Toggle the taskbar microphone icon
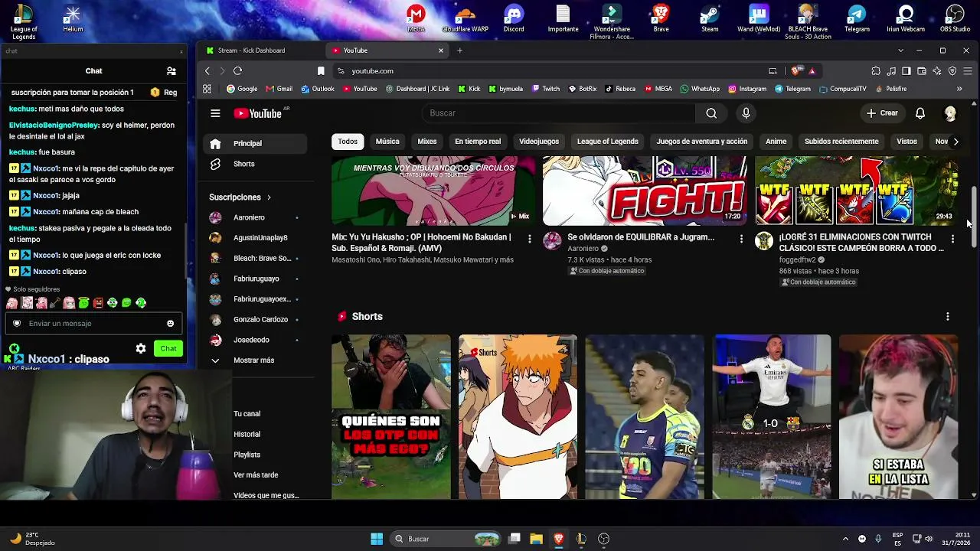The height and width of the screenshot is (551, 980). [878, 539]
